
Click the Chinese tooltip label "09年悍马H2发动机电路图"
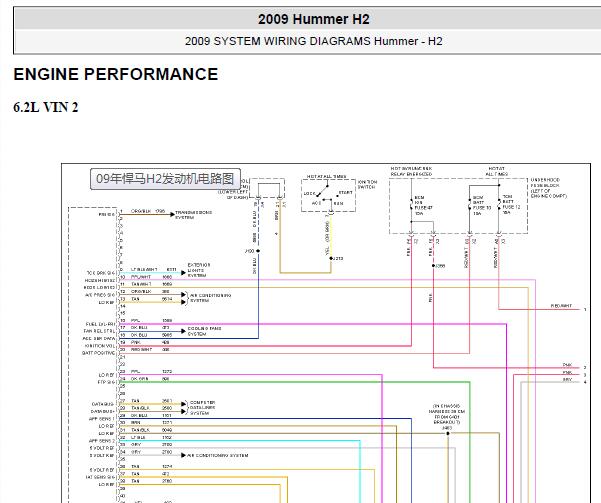click(165, 179)
